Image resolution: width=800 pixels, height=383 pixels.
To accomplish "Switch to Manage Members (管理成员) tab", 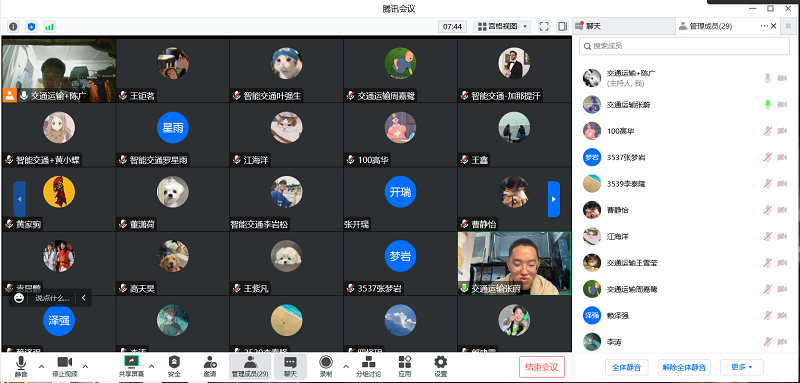I will coord(710,26).
